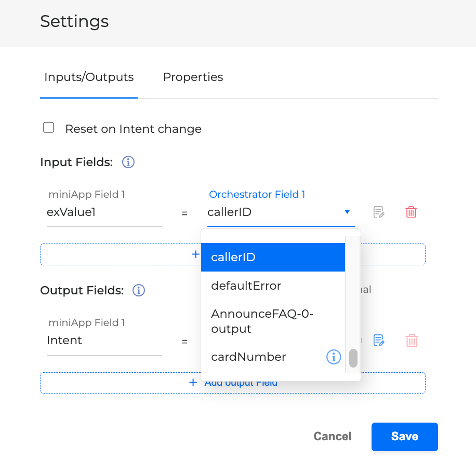The height and width of the screenshot is (460, 476).
Task: Click the info icon beside Output Fields
Action: (139, 290)
